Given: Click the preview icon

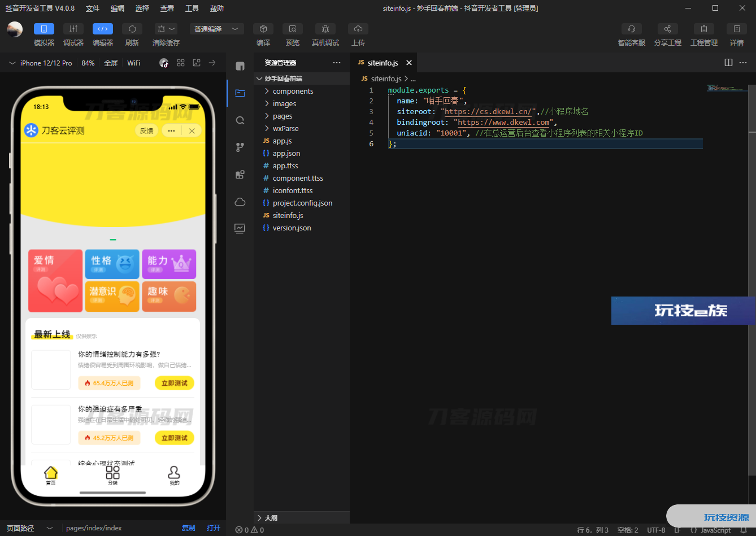Looking at the screenshot, I should (x=293, y=29).
